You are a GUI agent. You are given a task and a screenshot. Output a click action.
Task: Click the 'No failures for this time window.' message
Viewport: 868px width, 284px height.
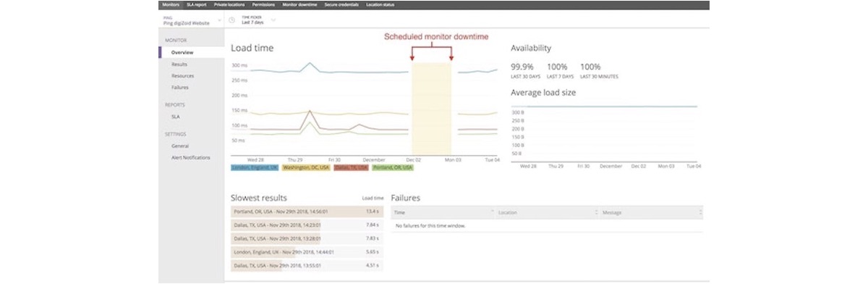[430, 225]
